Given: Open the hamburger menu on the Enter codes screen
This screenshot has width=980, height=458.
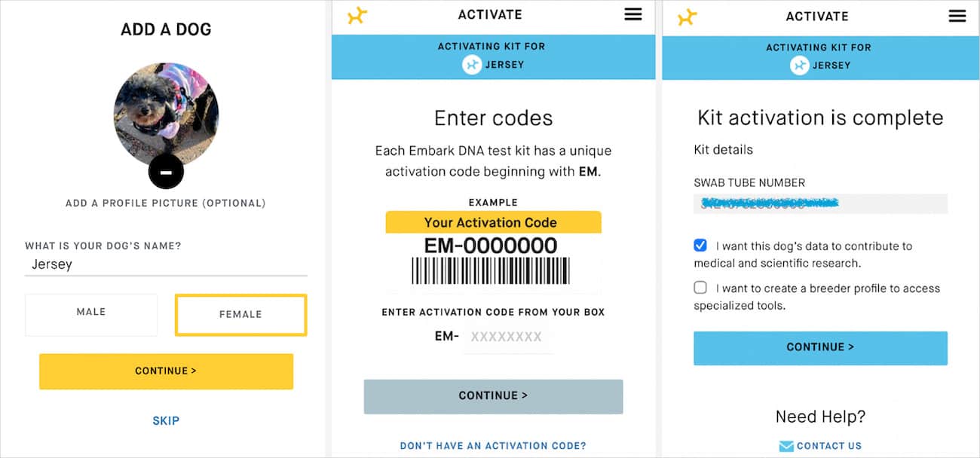Looking at the screenshot, I should click(633, 14).
